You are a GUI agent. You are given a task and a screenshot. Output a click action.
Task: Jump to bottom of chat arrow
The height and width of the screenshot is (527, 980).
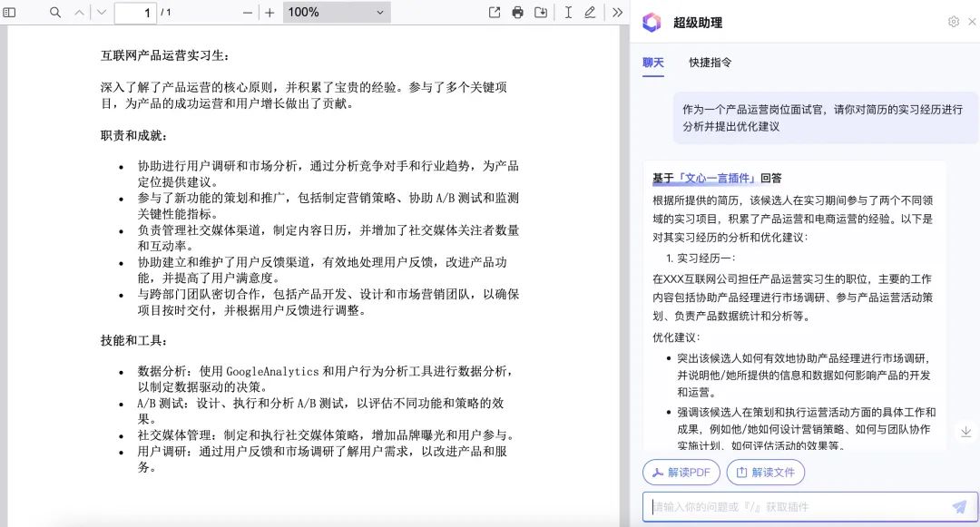tap(965, 432)
